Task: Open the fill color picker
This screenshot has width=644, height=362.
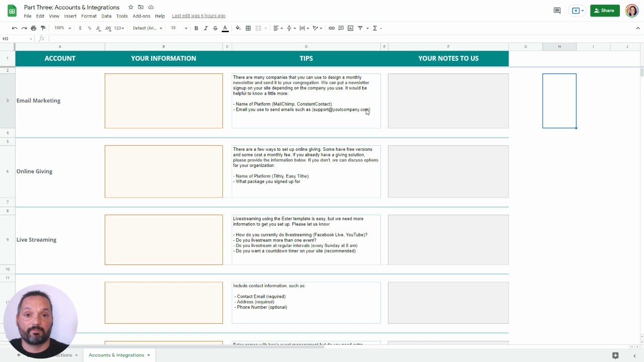Action: [238, 28]
